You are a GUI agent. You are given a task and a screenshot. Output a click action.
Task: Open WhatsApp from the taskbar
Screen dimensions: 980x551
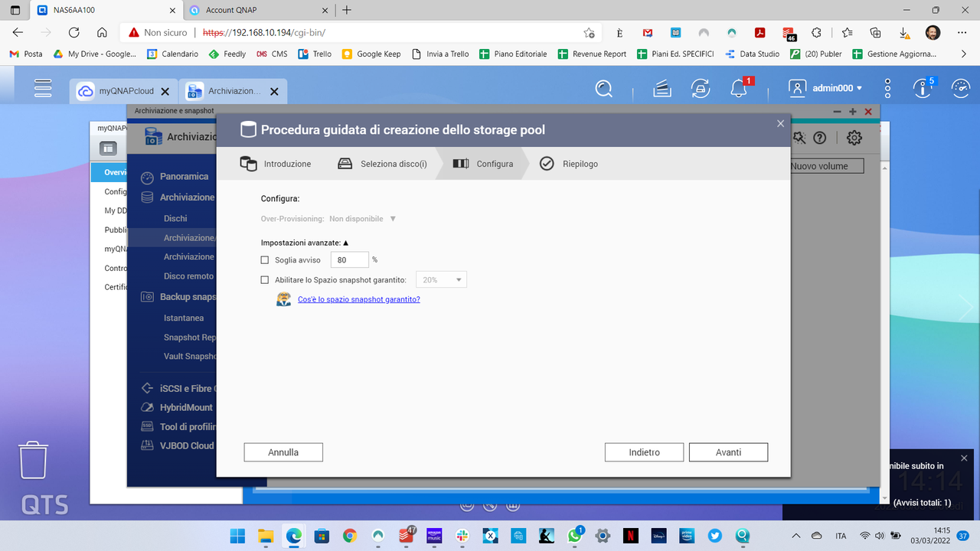coord(574,536)
